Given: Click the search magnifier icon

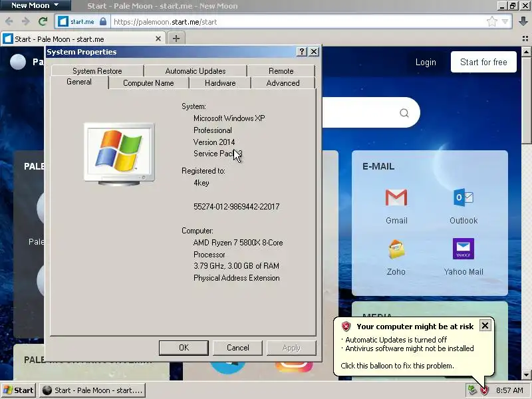Looking at the screenshot, I should 404,112.
